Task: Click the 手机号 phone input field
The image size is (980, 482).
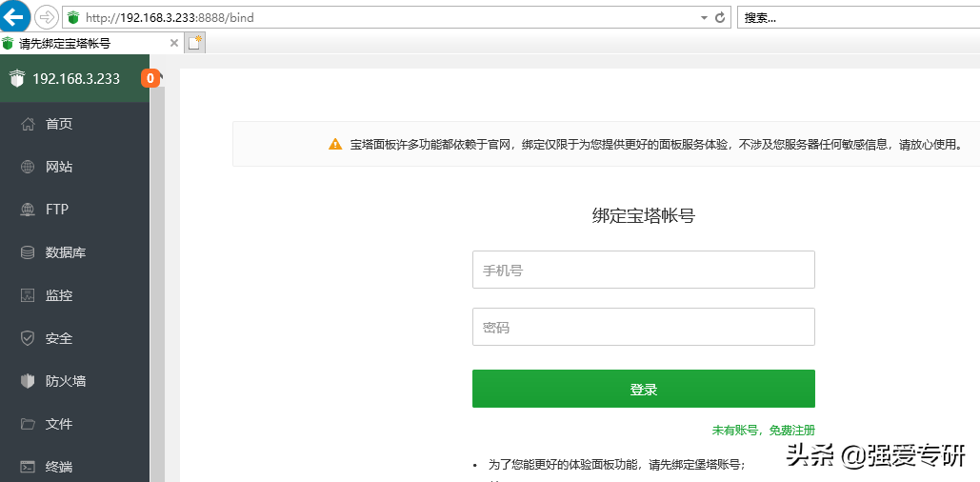Action: [x=644, y=270]
